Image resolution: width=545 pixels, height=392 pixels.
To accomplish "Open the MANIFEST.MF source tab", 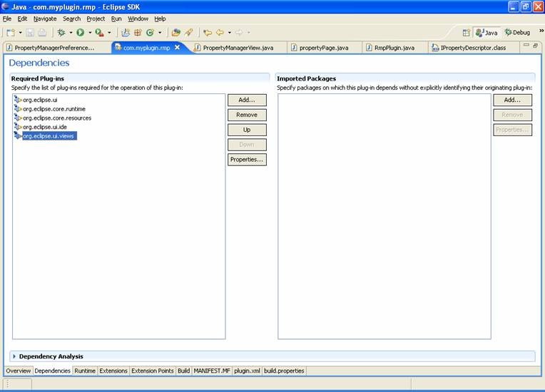I will pyautogui.click(x=212, y=371).
